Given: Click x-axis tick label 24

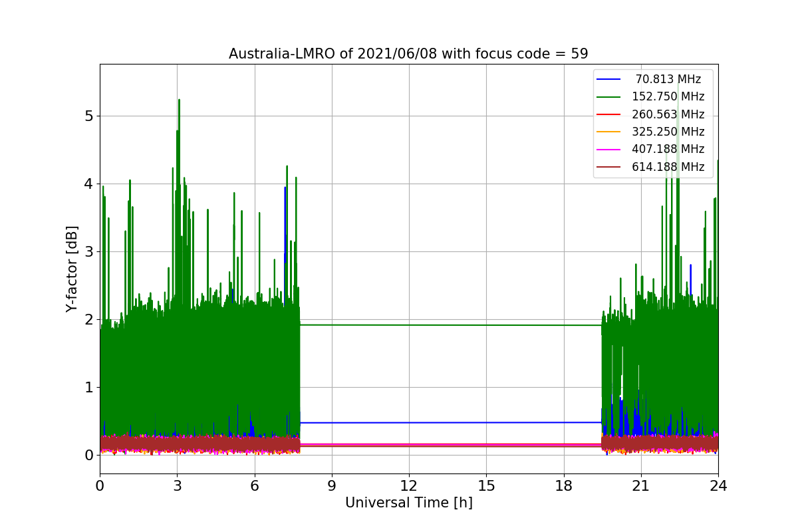Looking at the screenshot, I should click(718, 485).
